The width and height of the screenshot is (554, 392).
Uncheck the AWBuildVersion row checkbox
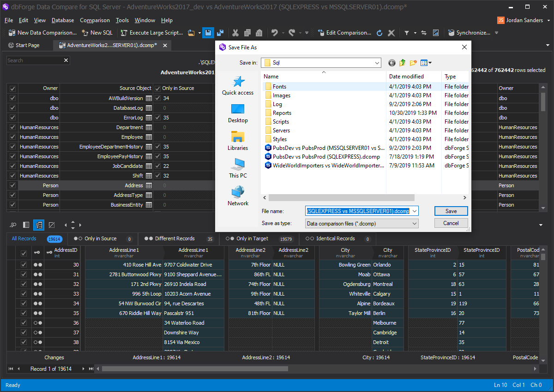(12, 98)
